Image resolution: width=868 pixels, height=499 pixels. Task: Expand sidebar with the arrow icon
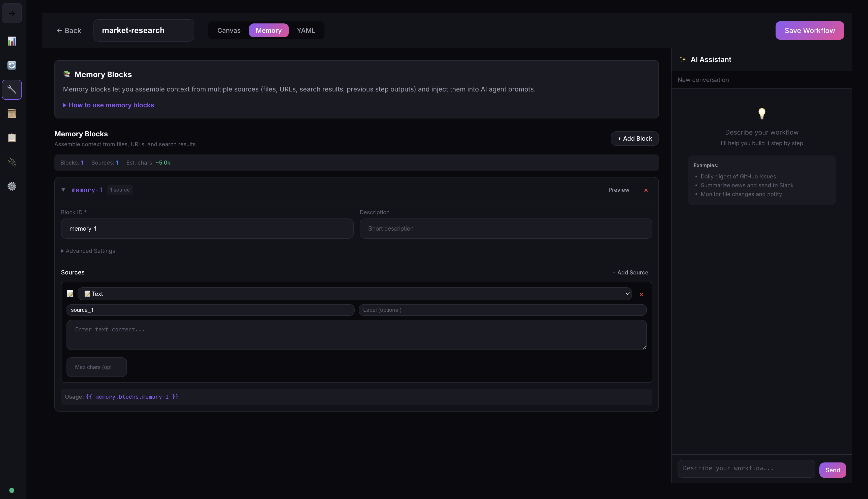click(x=12, y=13)
